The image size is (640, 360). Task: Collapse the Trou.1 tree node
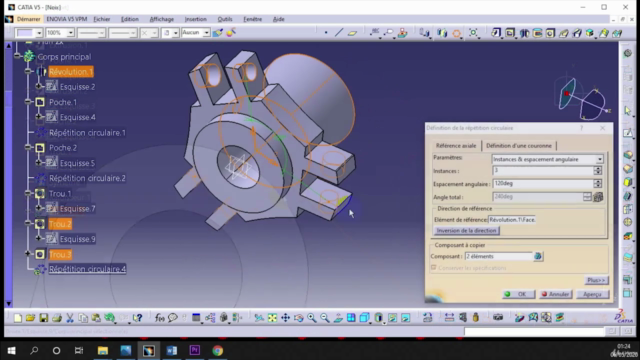[x=28, y=193]
